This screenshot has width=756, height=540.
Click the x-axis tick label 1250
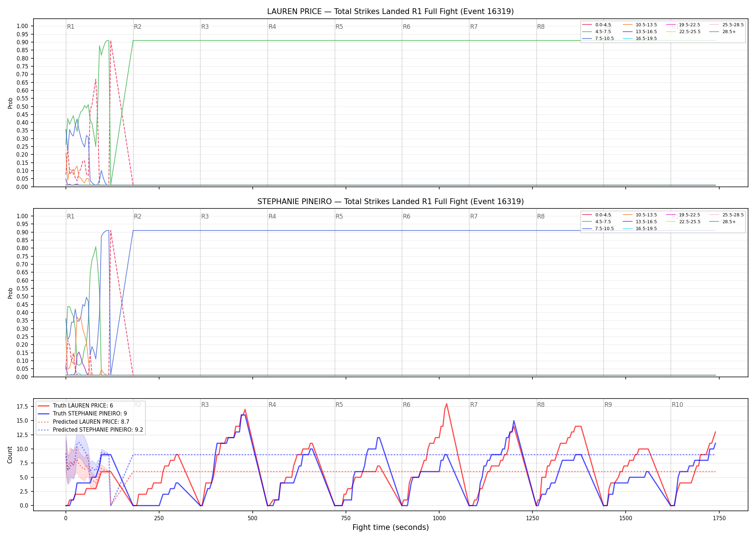[x=532, y=518]
